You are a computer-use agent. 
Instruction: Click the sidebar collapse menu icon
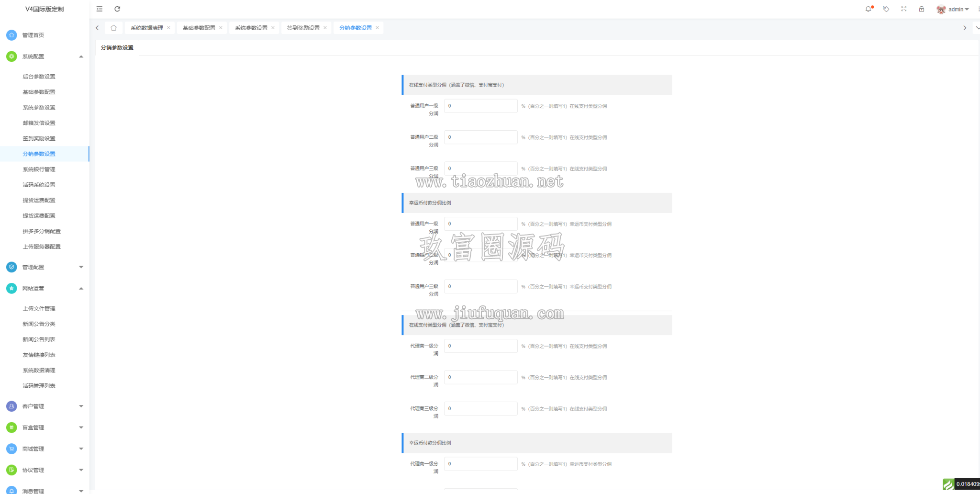click(100, 9)
